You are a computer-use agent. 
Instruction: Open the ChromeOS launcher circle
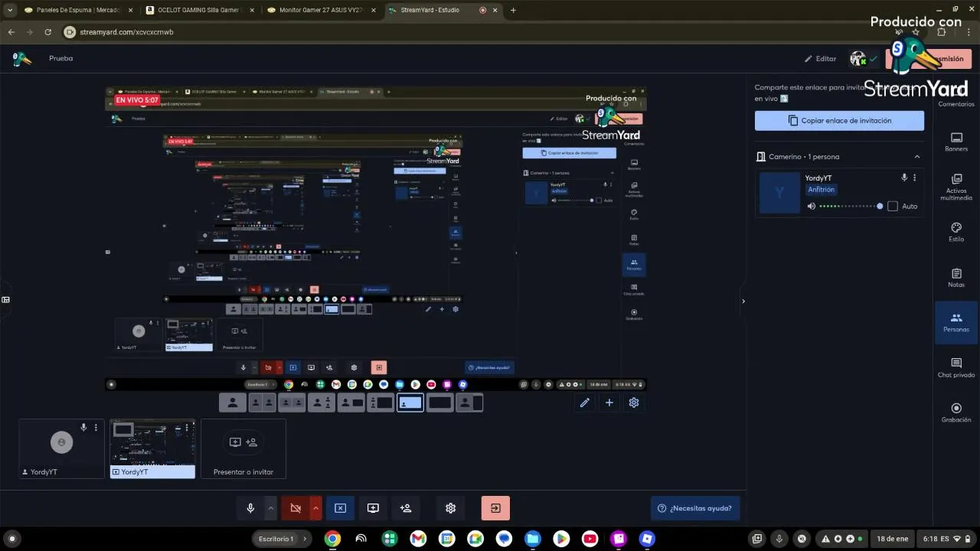click(x=11, y=539)
